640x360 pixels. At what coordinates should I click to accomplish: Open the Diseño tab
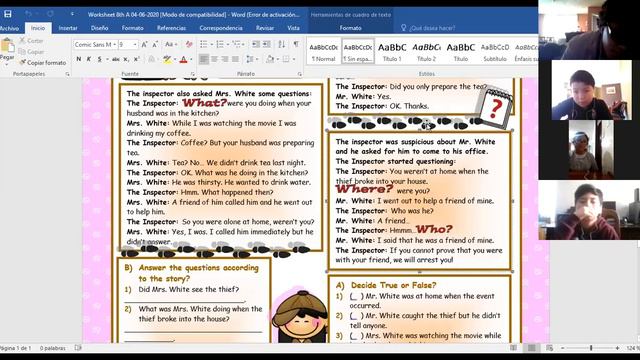99,28
